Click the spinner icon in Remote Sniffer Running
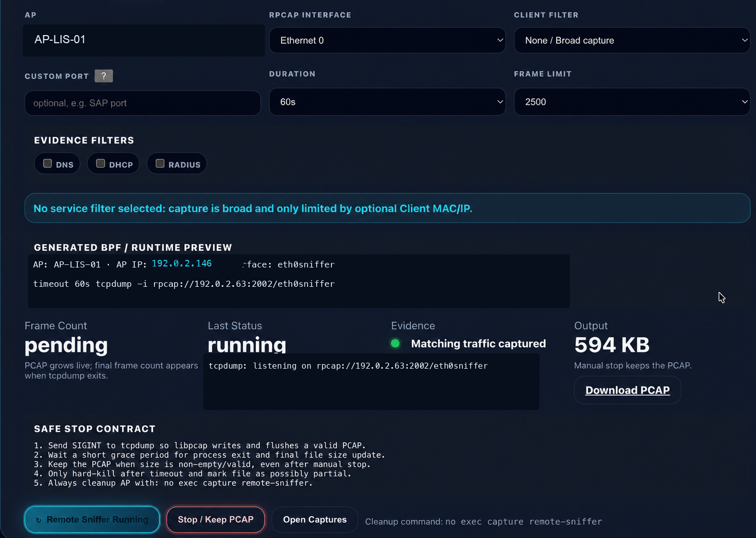The height and width of the screenshot is (538, 756). pyautogui.click(x=39, y=520)
